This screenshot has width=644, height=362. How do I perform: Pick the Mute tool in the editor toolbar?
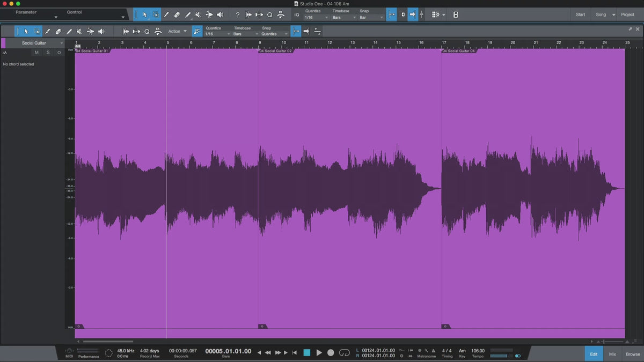point(79,32)
